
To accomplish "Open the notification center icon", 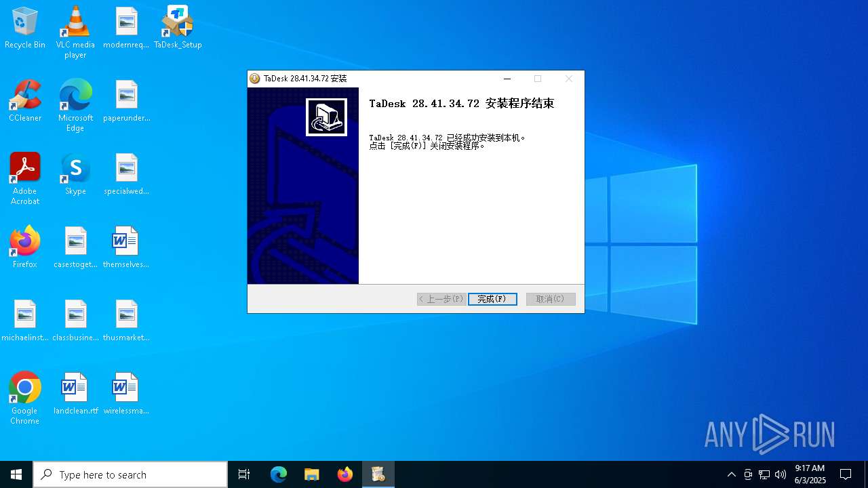I will 846,474.
